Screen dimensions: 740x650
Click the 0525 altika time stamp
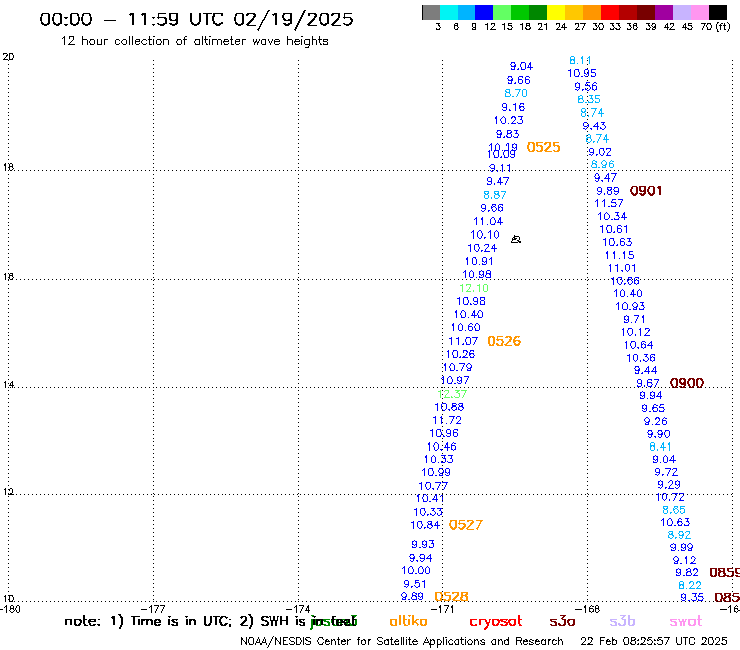(543, 147)
